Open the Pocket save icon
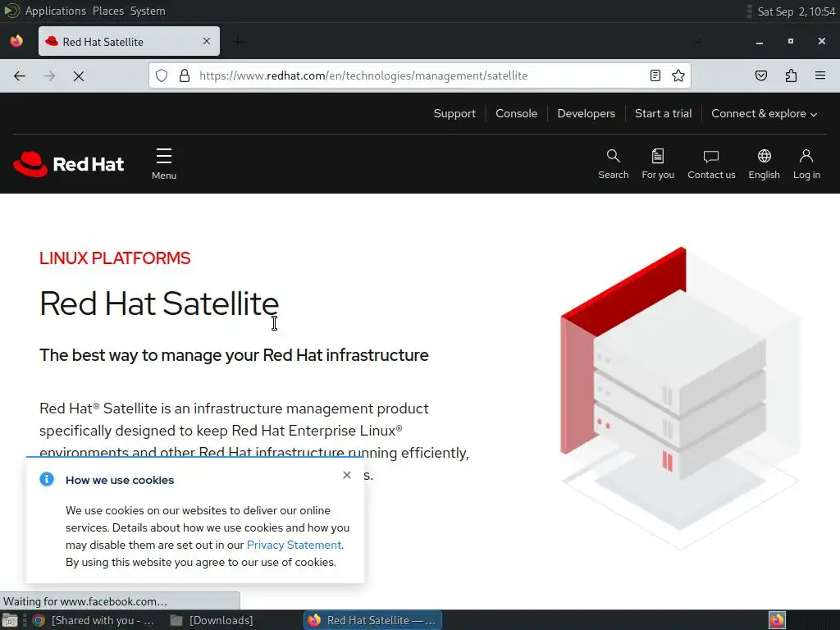This screenshot has width=840, height=630. click(761, 75)
